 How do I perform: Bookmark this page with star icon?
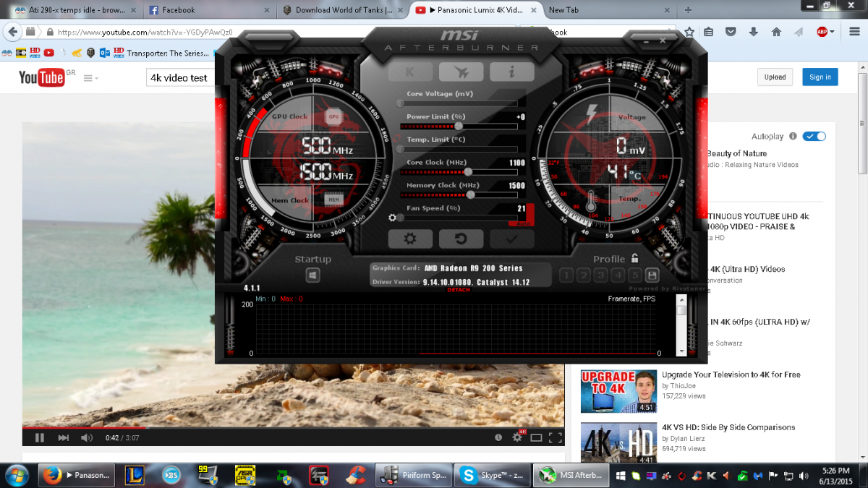coord(690,32)
